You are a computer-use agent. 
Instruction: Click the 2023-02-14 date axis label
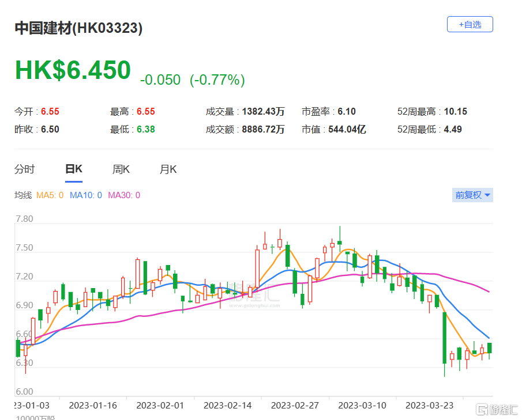(x=228, y=406)
